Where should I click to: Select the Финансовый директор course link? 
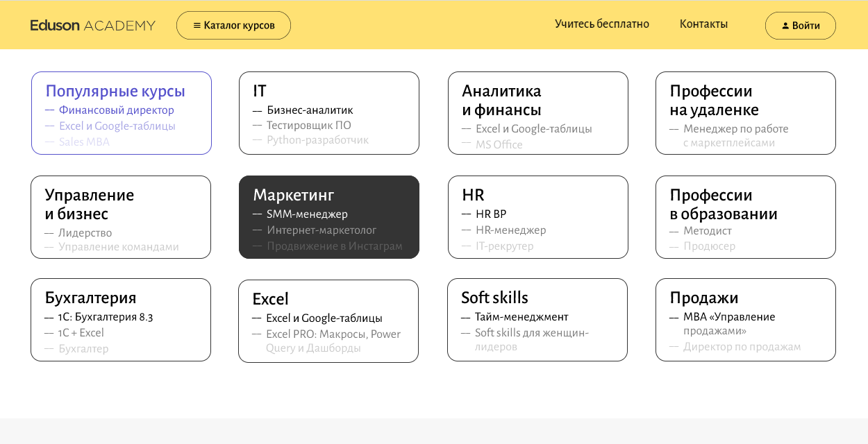click(x=116, y=110)
